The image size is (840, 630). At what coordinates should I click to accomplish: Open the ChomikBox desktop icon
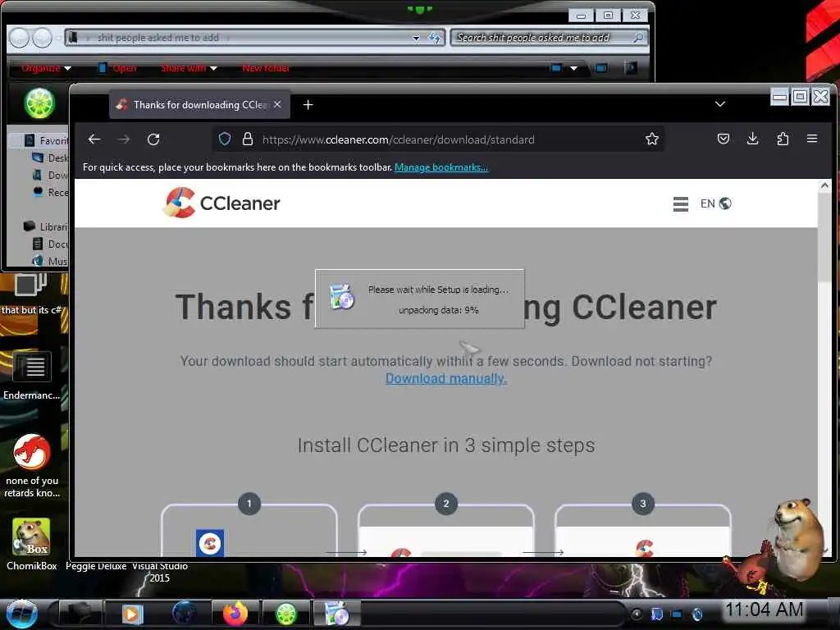point(32,544)
